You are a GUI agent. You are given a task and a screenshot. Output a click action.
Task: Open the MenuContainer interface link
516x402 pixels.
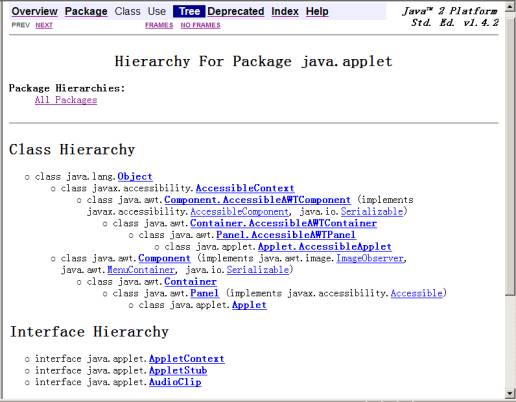[141, 270]
